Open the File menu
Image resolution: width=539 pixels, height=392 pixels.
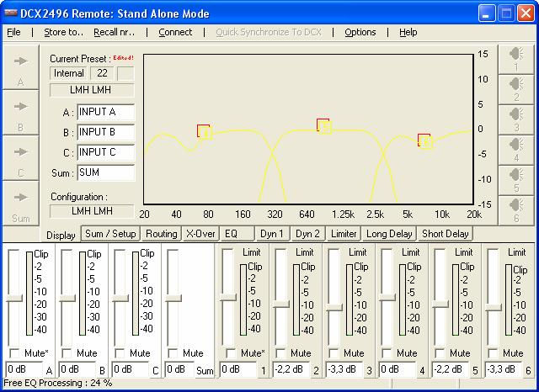(13, 32)
